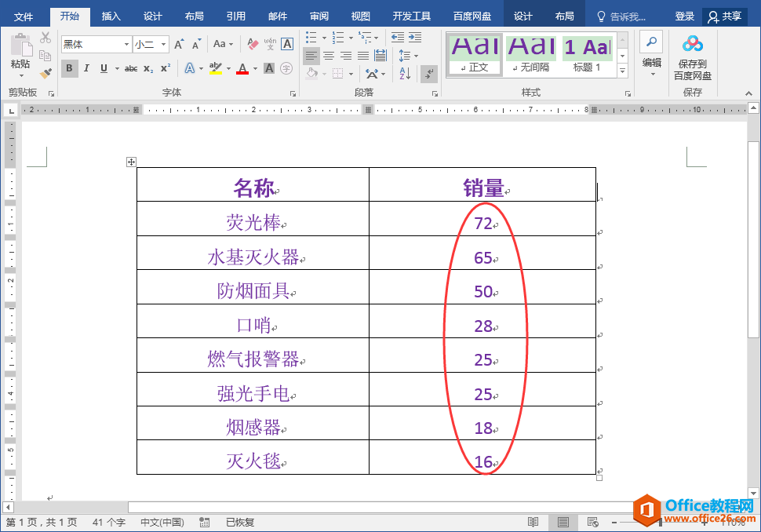Click the Copy icon

[x=46, y=55]
